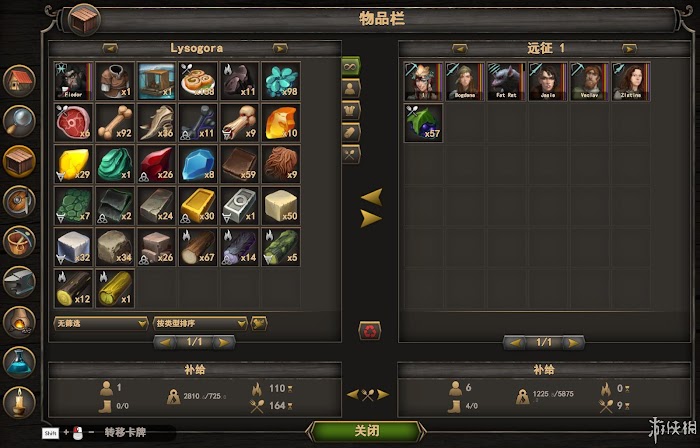Open the 无筛选 filter dropdown
Viewport: 700px width, 448px height.
101,324
